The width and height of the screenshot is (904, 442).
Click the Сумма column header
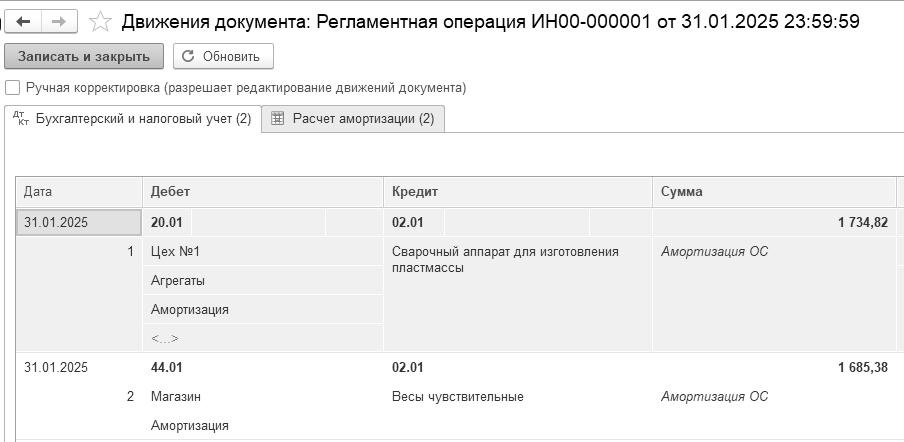click(x=774, y=192)
